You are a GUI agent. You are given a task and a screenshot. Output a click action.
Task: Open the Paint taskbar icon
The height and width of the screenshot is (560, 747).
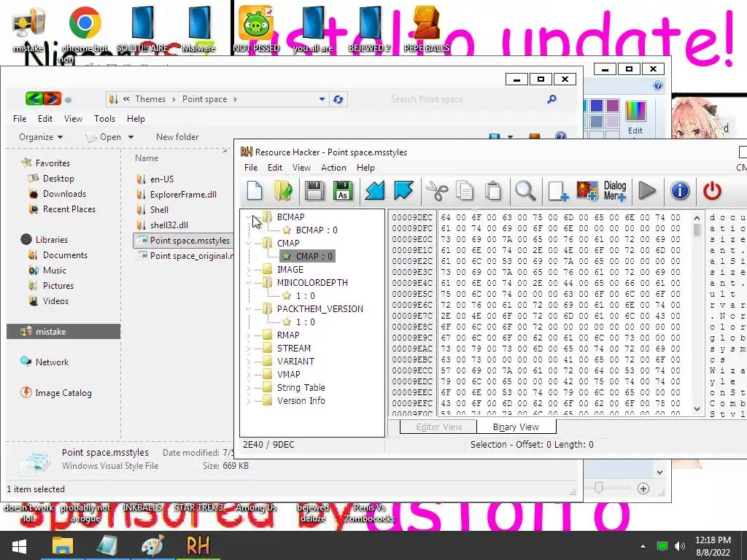(153, 545)
